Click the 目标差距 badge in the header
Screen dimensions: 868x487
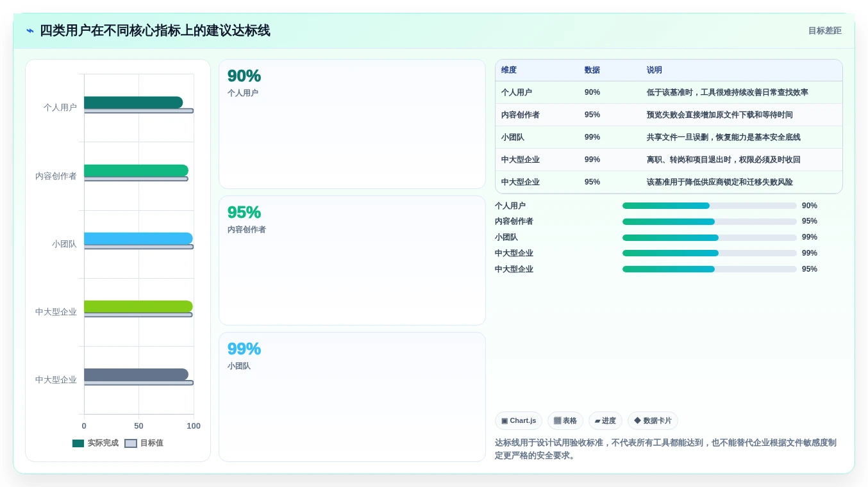click(824, 31)
